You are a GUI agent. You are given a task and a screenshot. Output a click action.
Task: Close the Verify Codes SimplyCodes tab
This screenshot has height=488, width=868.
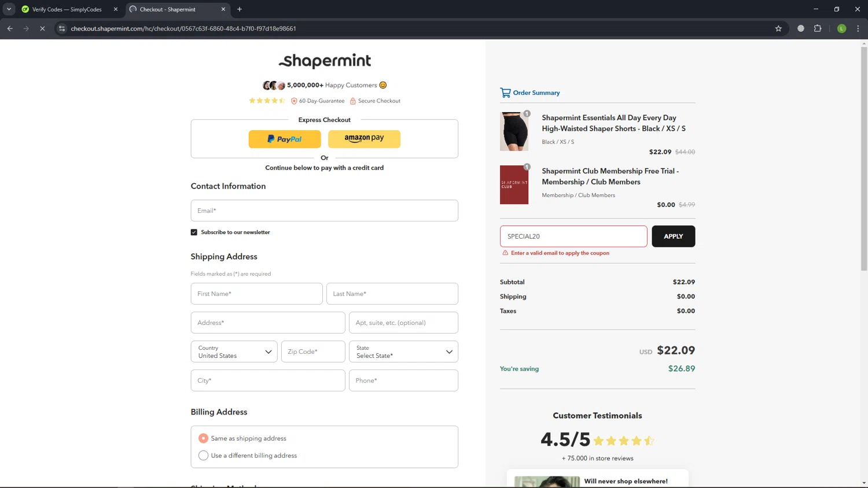(x=116, y=9)
